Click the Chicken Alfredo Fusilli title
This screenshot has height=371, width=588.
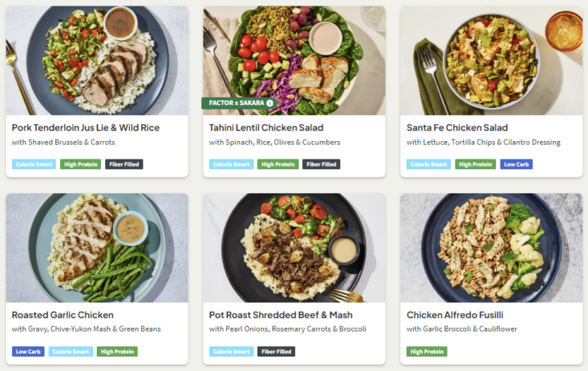coord(455,315)
